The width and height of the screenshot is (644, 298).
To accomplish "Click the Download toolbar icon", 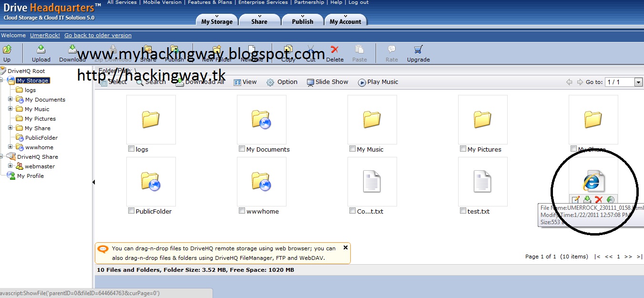I will (x=72, y=50).
